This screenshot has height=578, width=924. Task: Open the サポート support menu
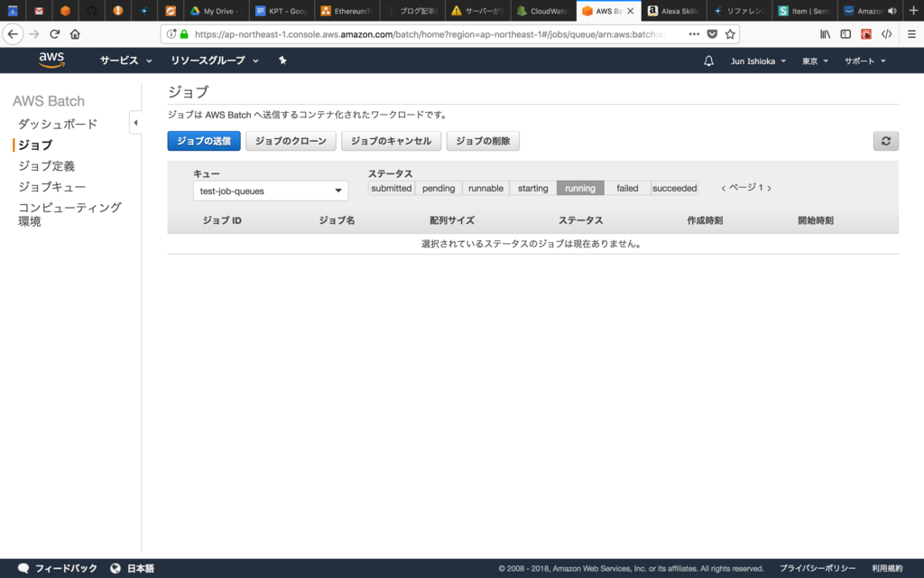click(865, 61)
